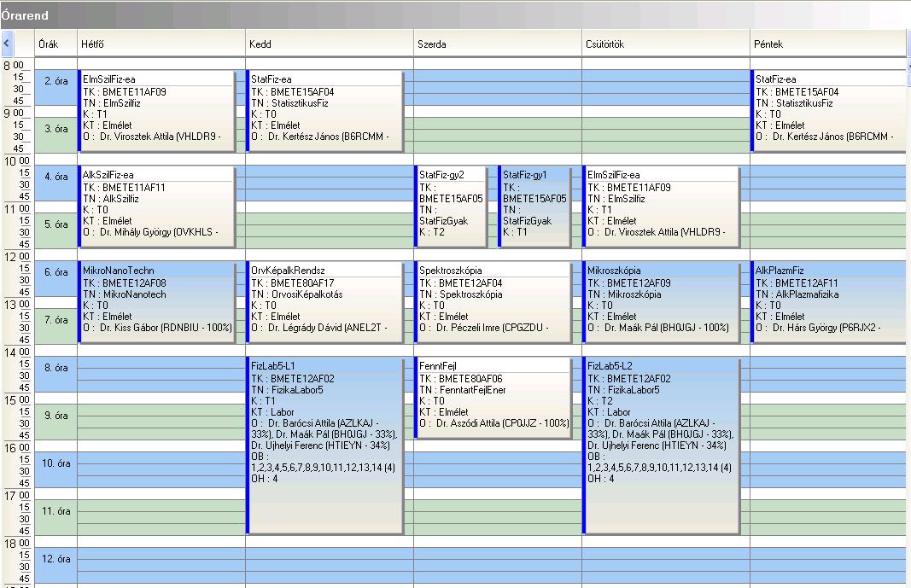
Task: Click 'Dr. Virosztek Attila' in Monday lecture
Action: (x=137, y=137)
